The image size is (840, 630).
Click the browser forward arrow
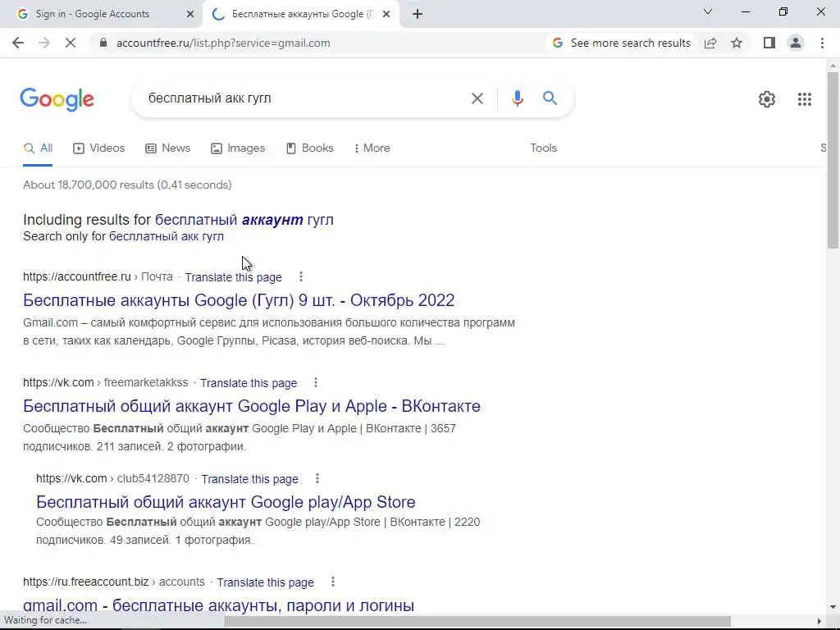point(44,43)
